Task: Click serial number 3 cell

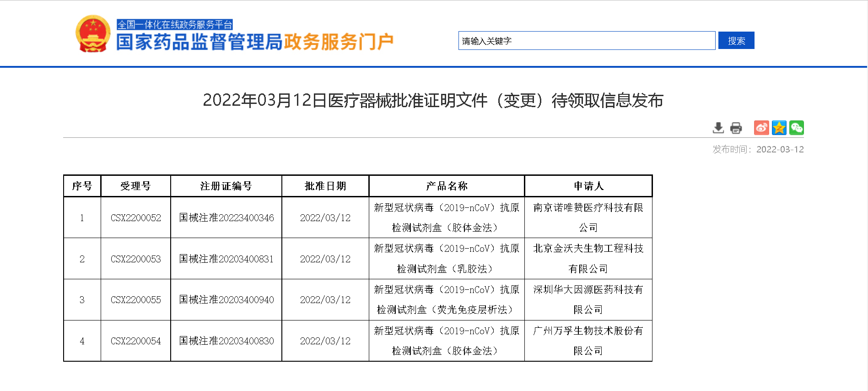Action: coord(82,300)
